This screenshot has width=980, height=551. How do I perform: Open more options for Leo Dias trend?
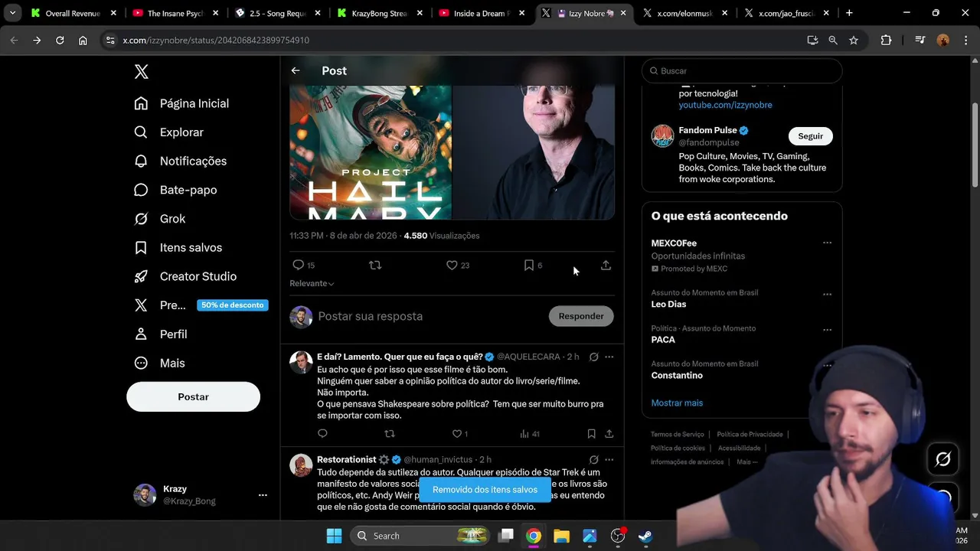pyautogui.click(x=827, y=294)
